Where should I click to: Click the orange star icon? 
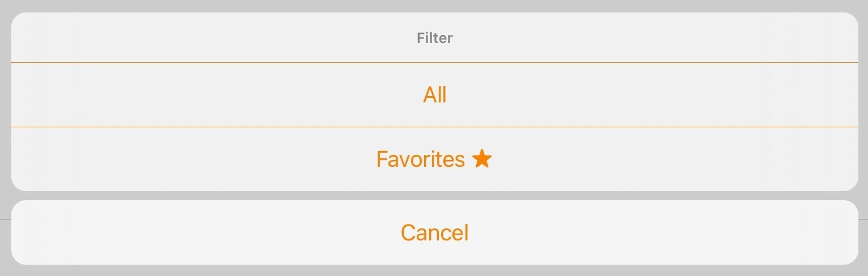(481, 159)
